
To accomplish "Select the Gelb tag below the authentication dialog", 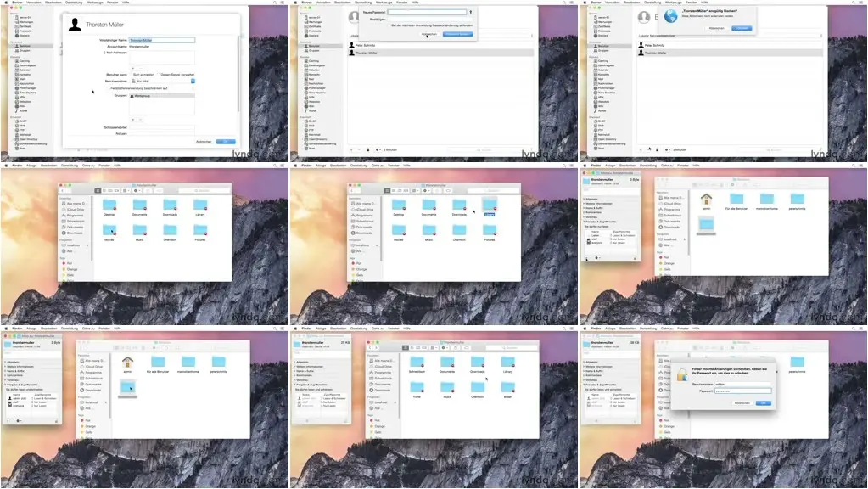I will pyautogui.click(x=665, y=432).
